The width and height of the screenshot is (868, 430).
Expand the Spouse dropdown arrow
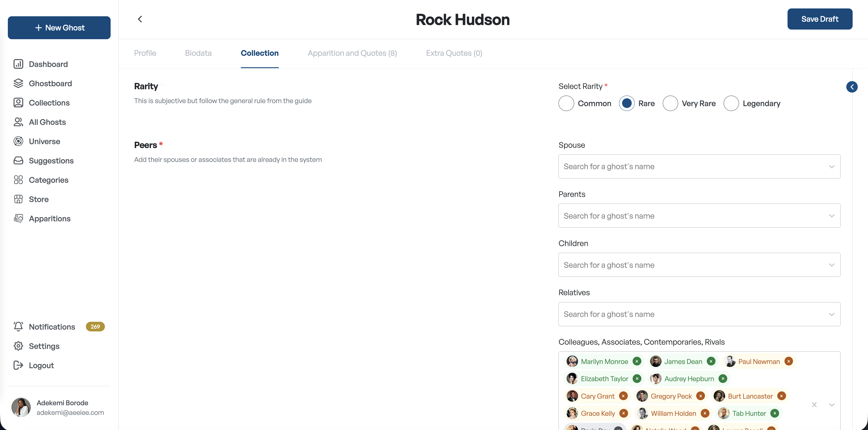click(831, 167)
